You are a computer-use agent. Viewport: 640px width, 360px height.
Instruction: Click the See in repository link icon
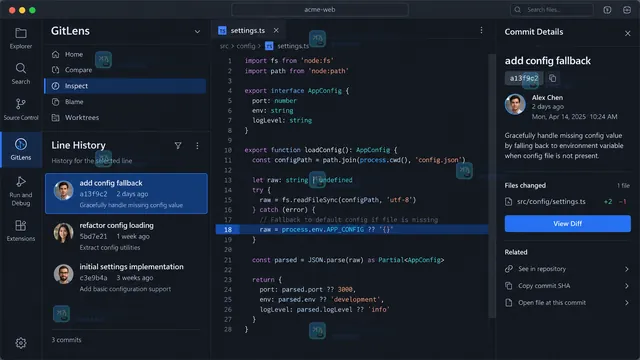click(x=509, y=269)
